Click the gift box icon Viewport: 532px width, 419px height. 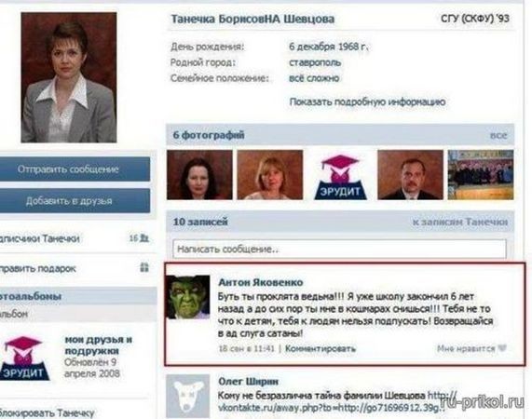coord(144,267)
